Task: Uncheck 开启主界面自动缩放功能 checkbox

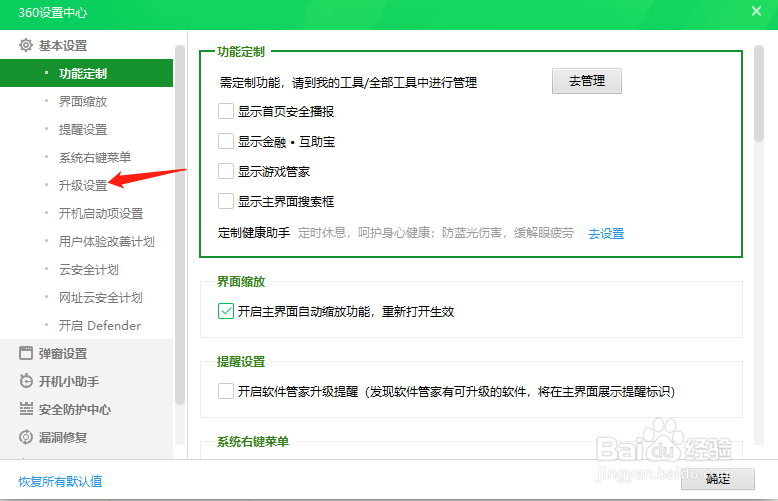Action: point(226,311)
